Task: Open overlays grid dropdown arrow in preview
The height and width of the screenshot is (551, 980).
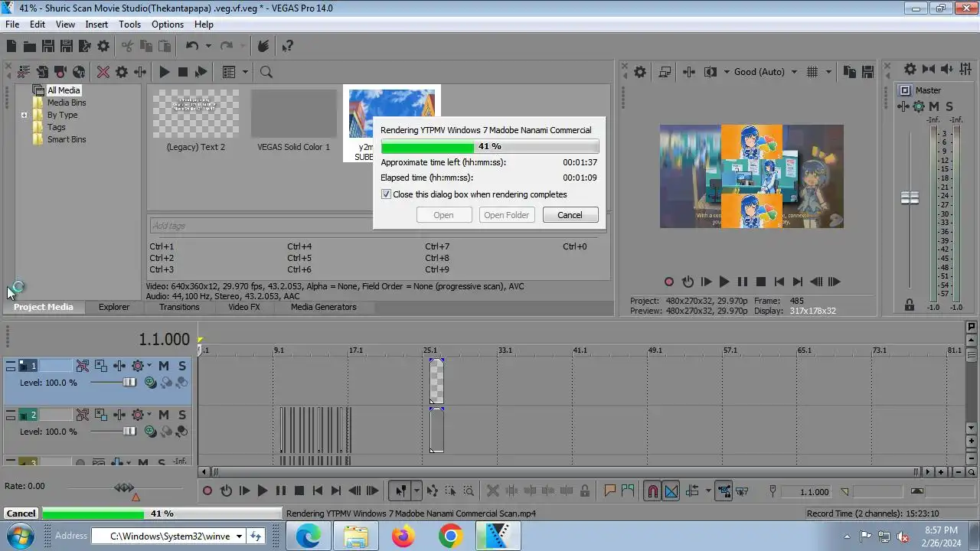Action: (x=828, y=72)
